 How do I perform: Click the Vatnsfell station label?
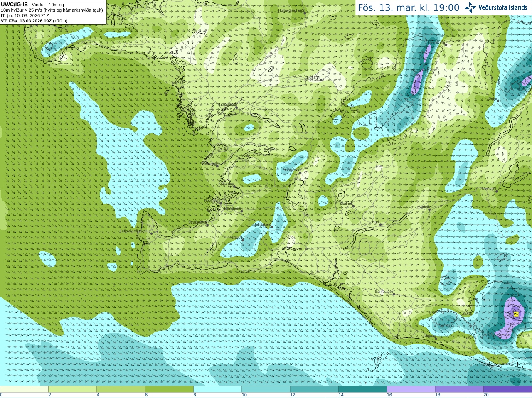(489, 189)
